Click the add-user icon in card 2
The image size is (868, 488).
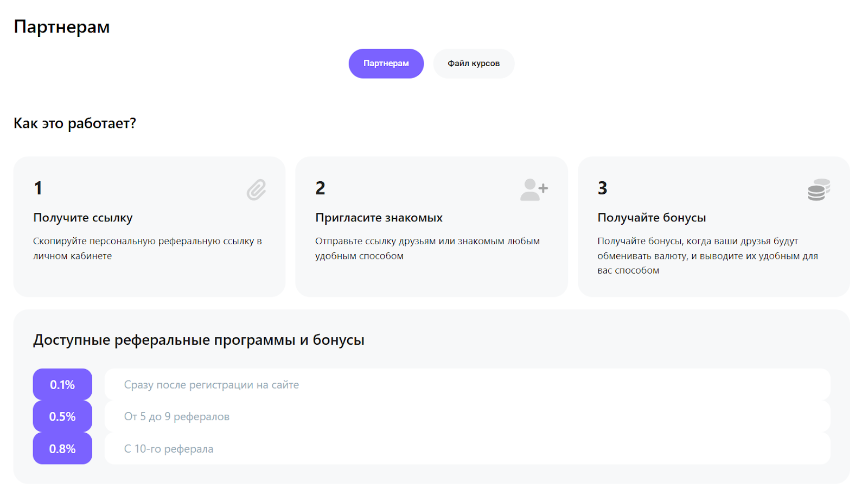534,189
